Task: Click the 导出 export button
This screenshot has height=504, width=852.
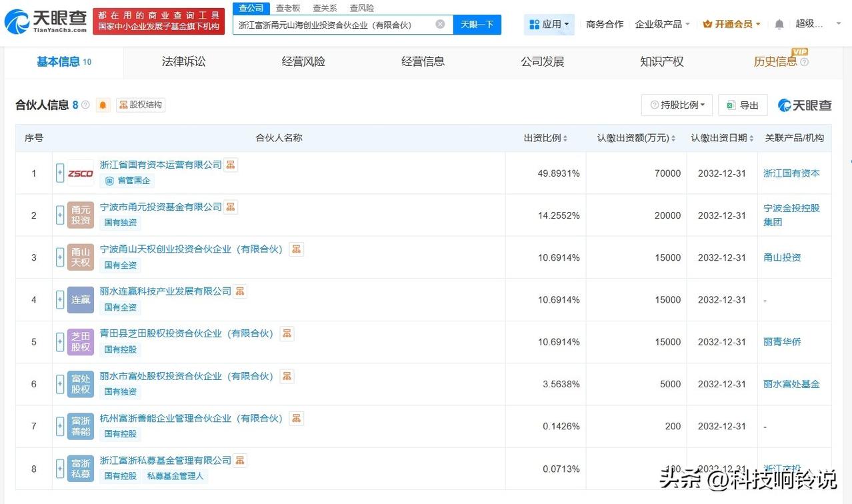Action: [x=743, y=105]
